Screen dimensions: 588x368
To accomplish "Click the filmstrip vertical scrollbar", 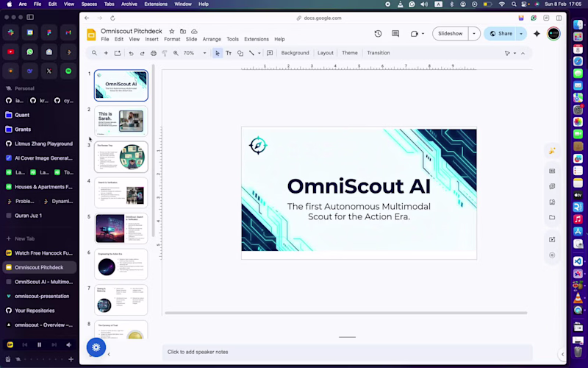I will point(153,150).
